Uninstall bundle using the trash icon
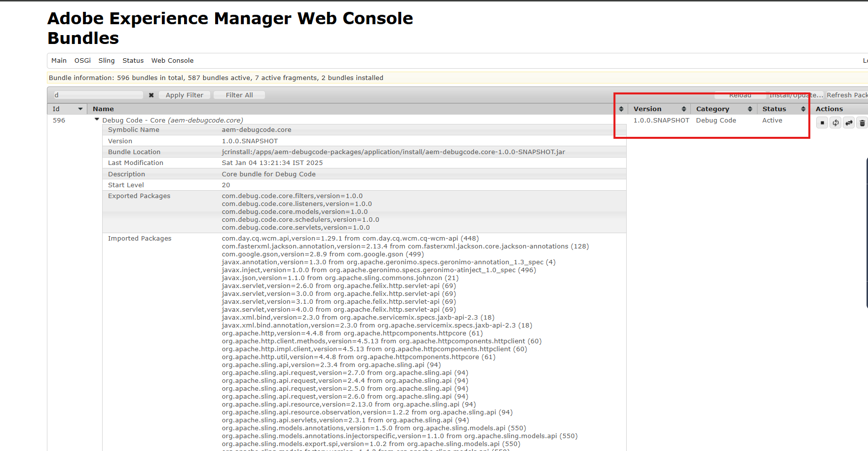Viewport: 868px width, 451px height. pos(862,123)
